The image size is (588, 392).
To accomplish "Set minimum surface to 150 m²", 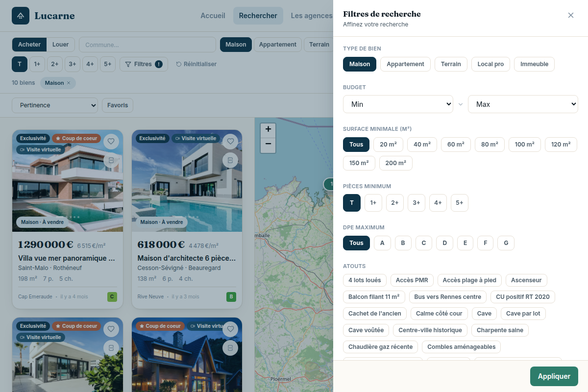I will click(359, 163).
